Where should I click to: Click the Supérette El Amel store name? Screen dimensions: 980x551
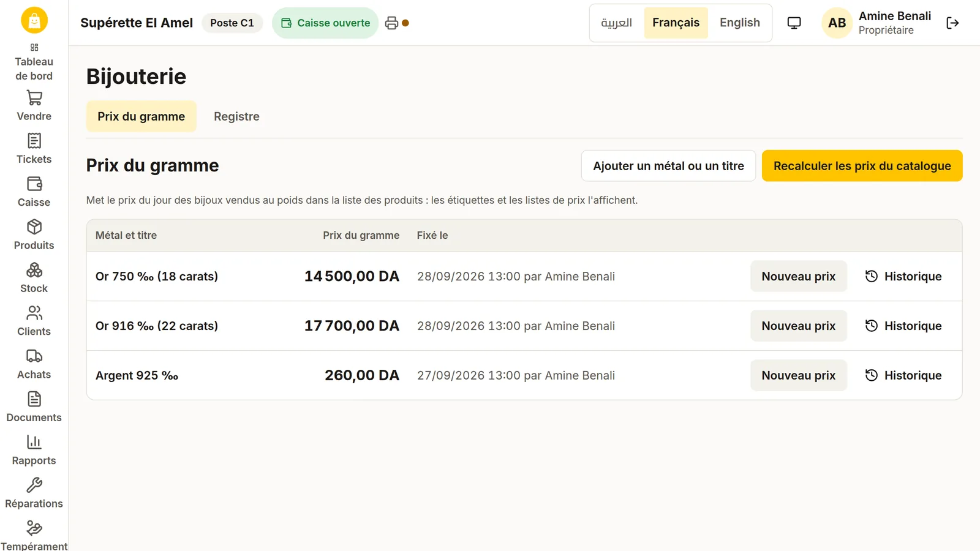(137, 23)
